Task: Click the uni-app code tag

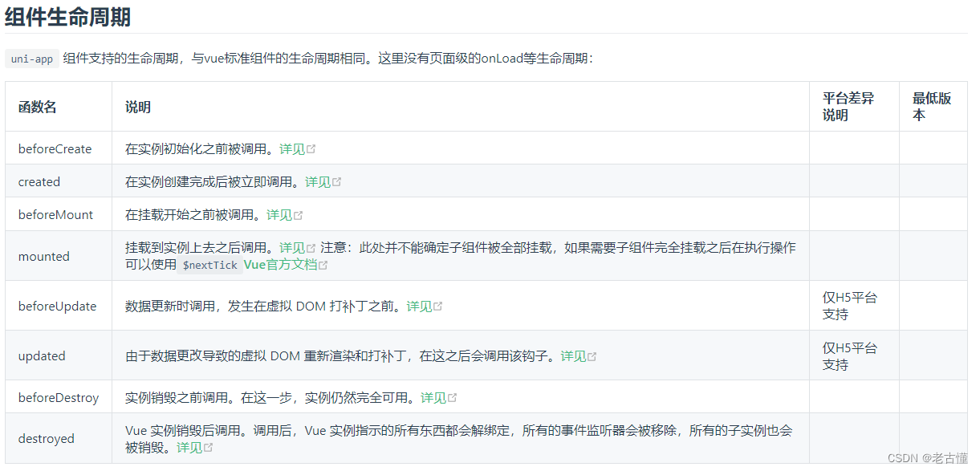Action: [32, 59]
